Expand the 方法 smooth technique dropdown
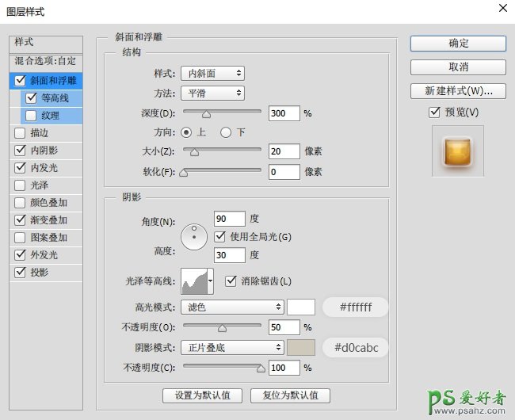515x420 pixels. pyautogui.click(x=212, y=93)
